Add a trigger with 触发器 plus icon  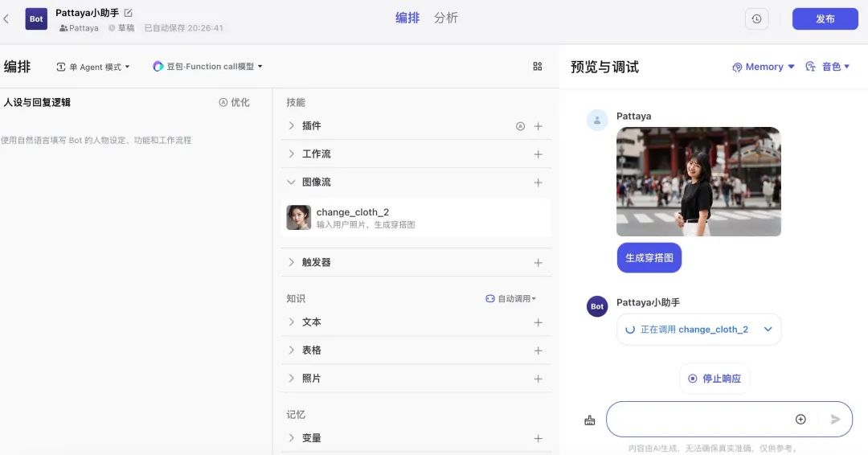[x=538, y=263]
